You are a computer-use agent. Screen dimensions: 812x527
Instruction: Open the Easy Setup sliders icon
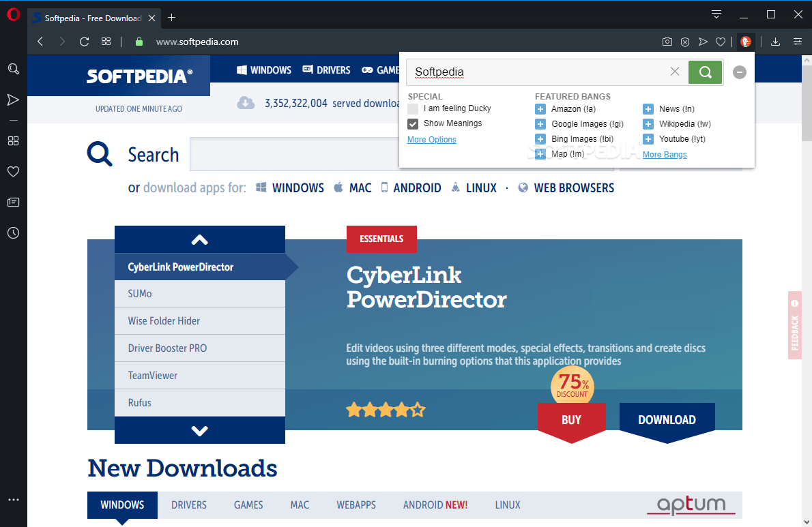pos(798,42)
